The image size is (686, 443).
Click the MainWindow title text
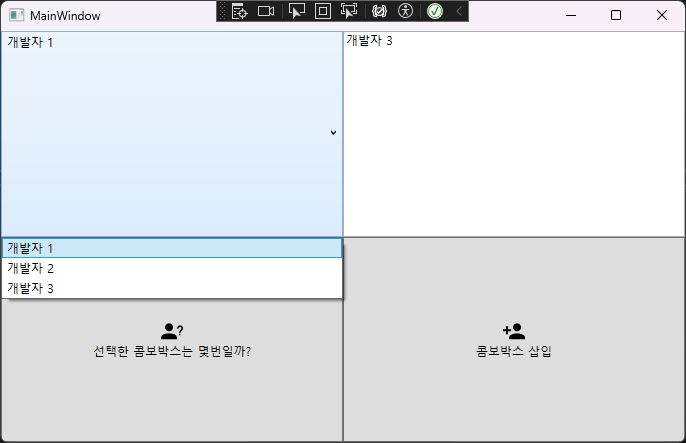[65, 16]
